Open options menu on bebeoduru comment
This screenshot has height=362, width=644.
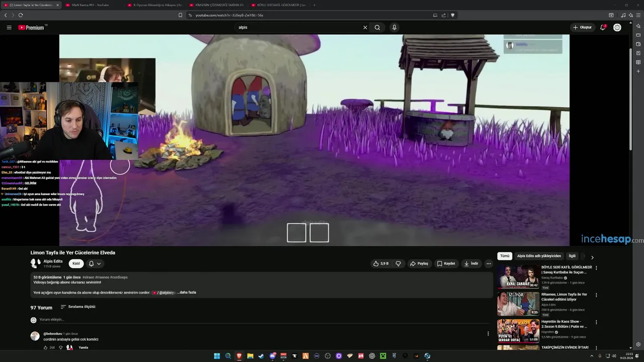click(488, 333)
